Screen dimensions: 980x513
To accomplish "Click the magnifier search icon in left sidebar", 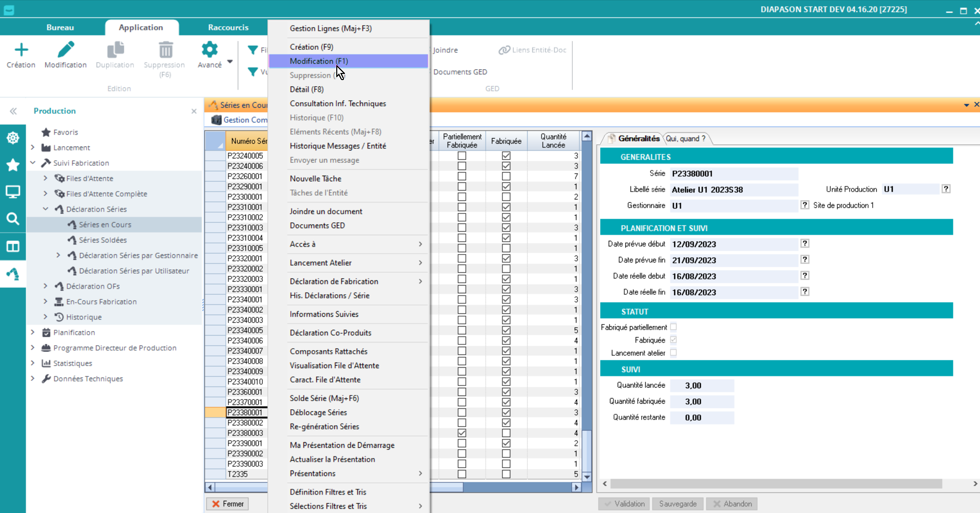I will (13, 219).
